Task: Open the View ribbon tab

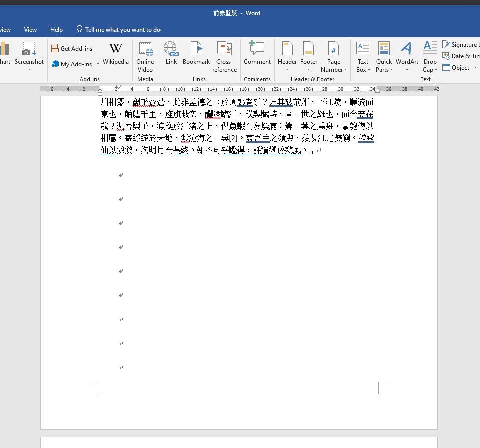Action: [30, 30]
